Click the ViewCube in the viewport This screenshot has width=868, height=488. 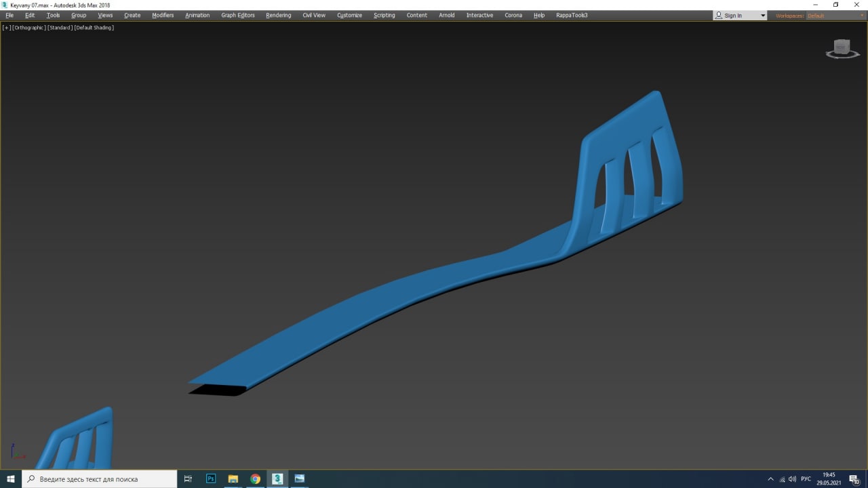(x=842, y=48)
